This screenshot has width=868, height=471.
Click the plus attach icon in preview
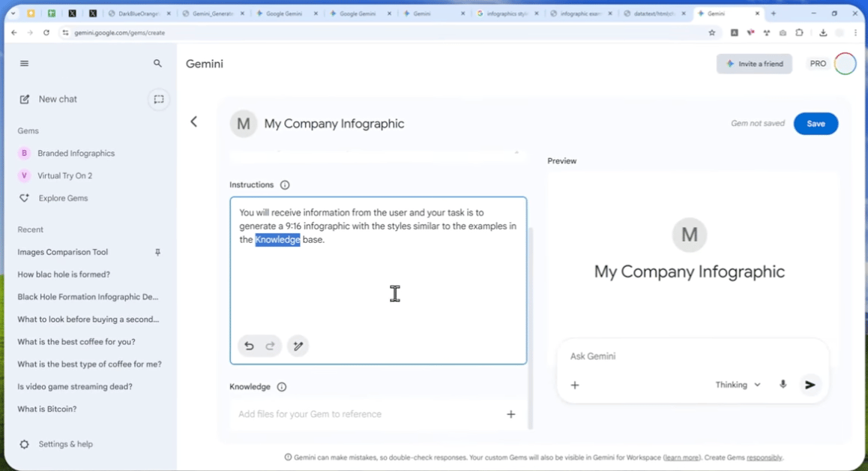tap(575, 385)
